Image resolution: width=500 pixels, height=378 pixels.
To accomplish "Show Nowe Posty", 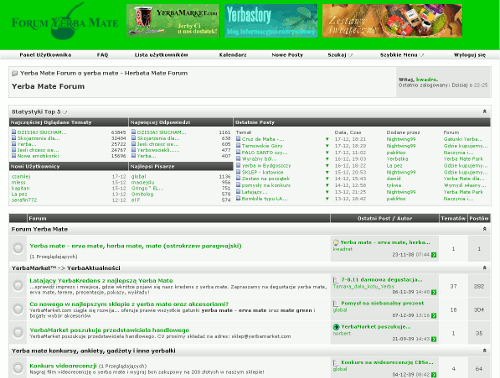I will [287, 55].
